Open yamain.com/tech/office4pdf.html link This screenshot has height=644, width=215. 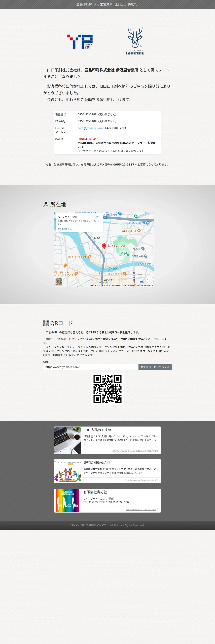pos(135,451)
